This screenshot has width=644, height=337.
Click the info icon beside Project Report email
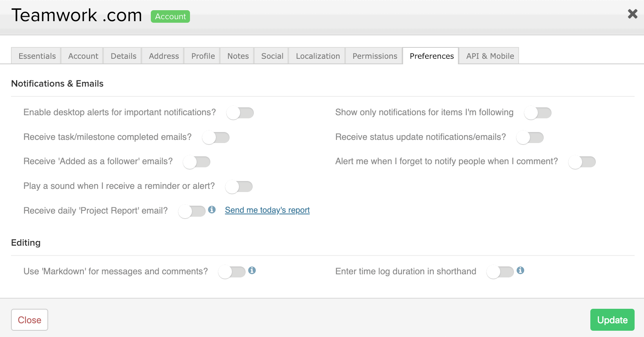(x=212, y=210)
